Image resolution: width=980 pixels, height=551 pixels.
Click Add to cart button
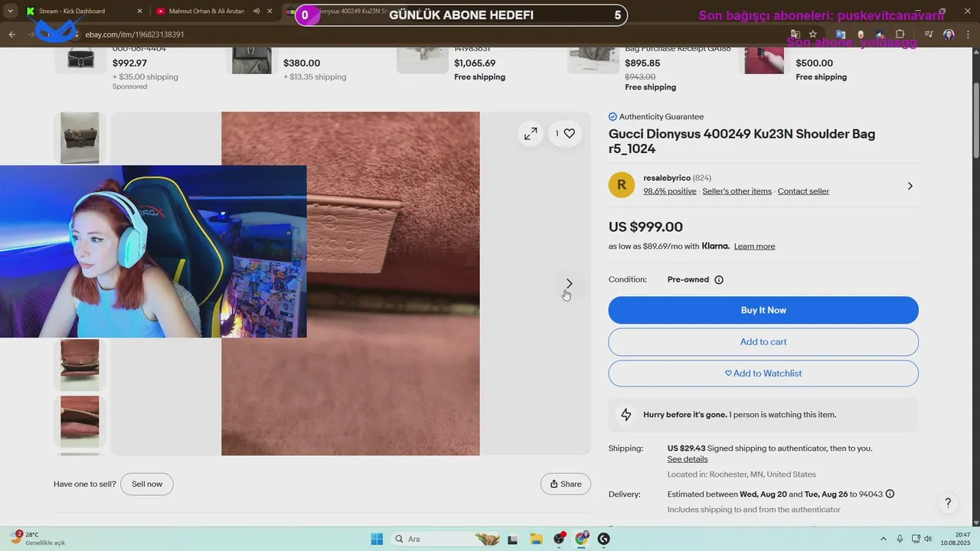(x=763, y=342)
